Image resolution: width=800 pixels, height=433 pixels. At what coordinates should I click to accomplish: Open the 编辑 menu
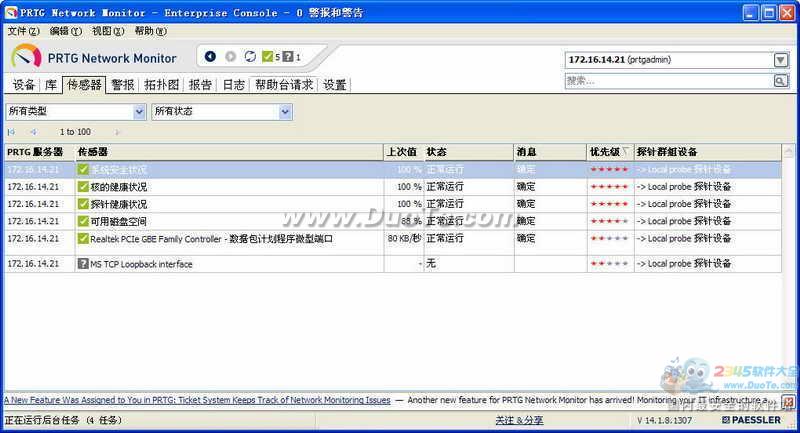[65, 31]
